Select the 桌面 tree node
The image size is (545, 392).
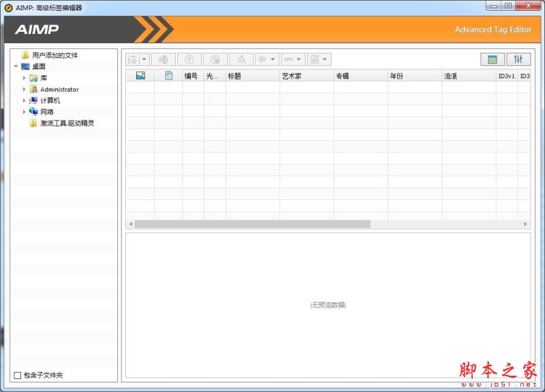39,66
